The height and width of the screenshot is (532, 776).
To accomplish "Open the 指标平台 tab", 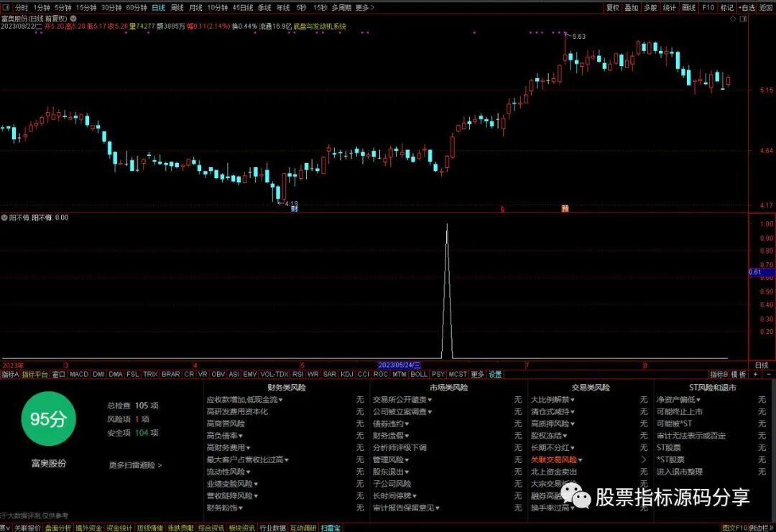I will 35,374.
